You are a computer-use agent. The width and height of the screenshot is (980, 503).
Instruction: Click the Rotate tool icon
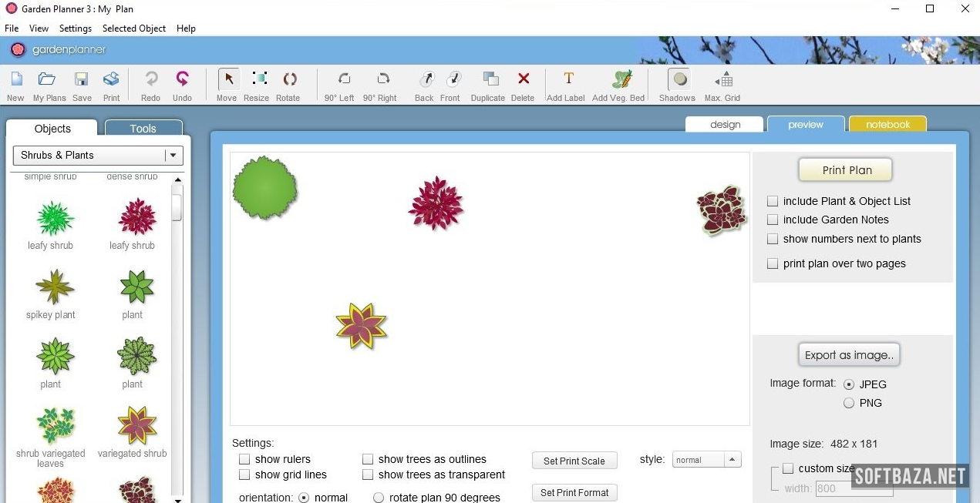coord(289,79)
